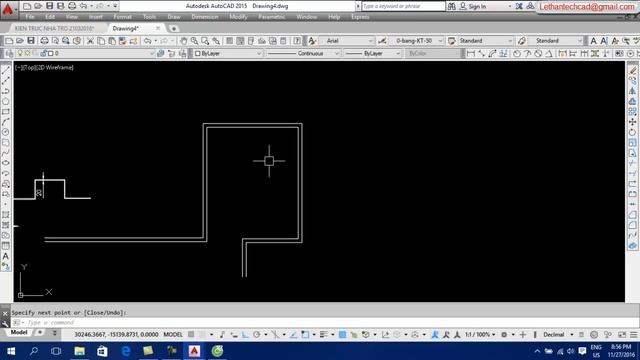Screen dimensions: 640x360
Task: Select the Erase tool in Modify toolbar
Action: pyautogui.click(x=632, y=70)
